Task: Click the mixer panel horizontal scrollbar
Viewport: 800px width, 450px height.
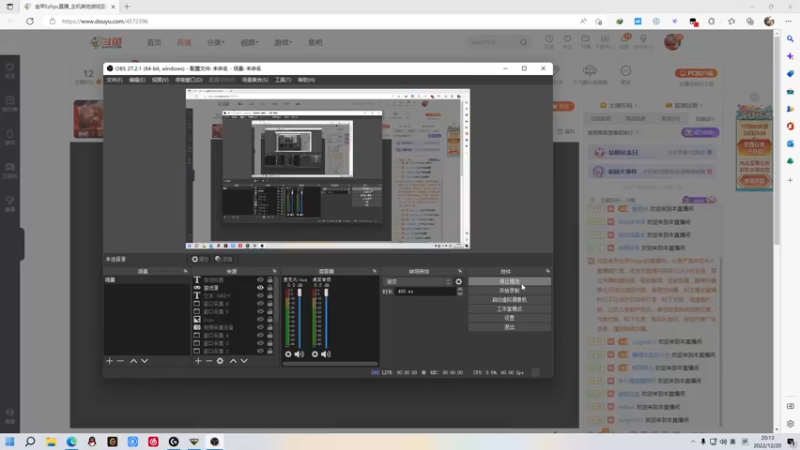Action: [330, 364]
